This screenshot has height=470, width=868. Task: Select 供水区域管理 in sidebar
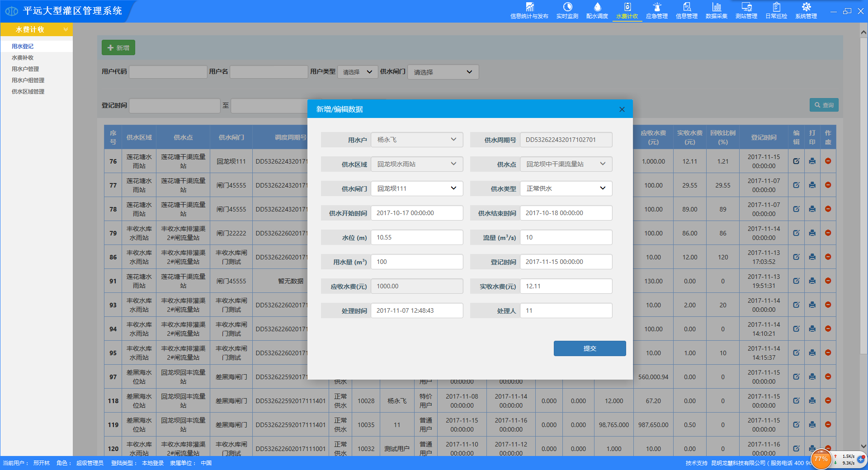click(28, 91)
